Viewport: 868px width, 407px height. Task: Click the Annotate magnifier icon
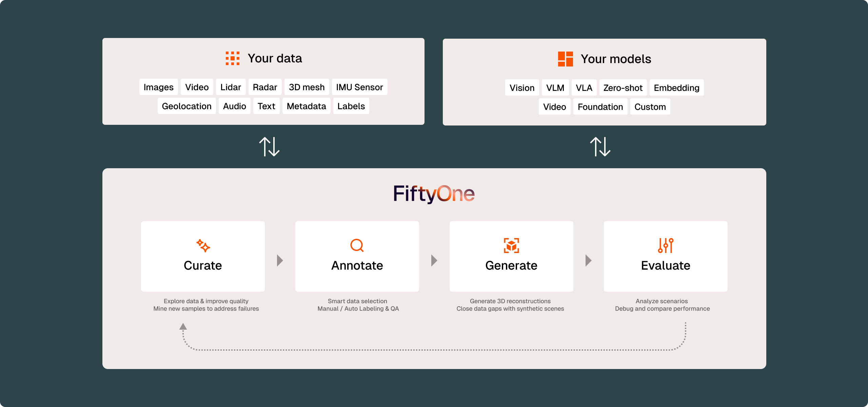(x=357, y=245)
